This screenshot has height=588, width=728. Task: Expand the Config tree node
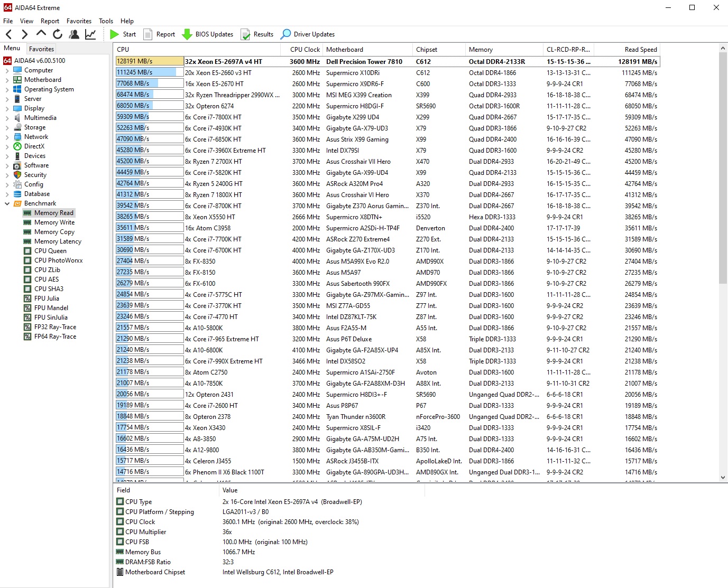(7, 184)
